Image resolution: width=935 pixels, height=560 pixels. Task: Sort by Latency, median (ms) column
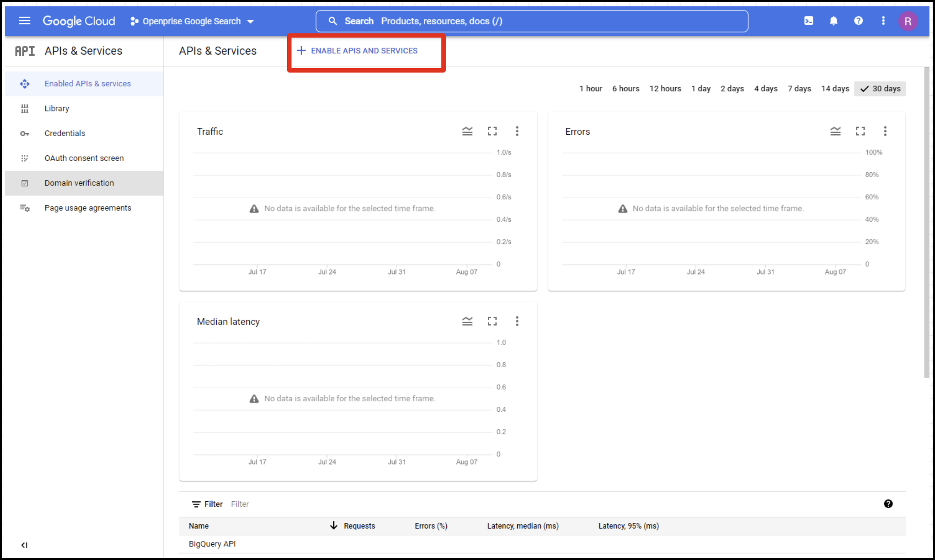click(523, 526)
